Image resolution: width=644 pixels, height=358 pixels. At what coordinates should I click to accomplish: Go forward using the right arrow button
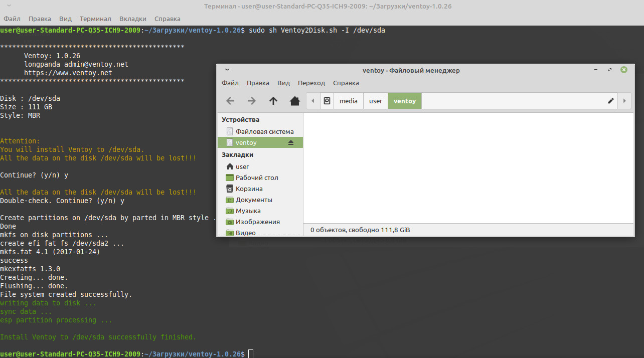click(252, 101)
